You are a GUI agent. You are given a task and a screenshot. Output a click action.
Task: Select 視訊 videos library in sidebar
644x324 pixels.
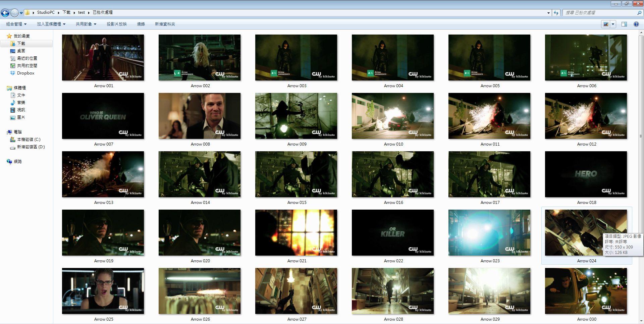pyautogui.click(x=21, y=110)
